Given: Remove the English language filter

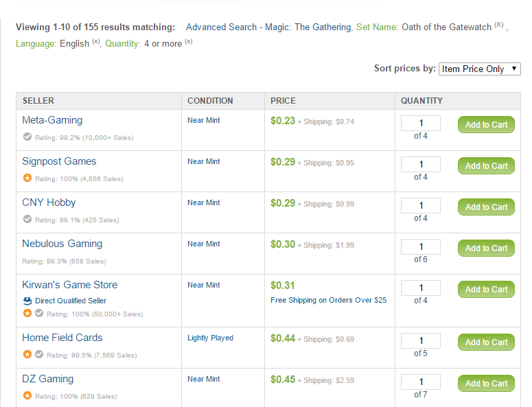Looking at the screenshot, I should coord(96,42).
